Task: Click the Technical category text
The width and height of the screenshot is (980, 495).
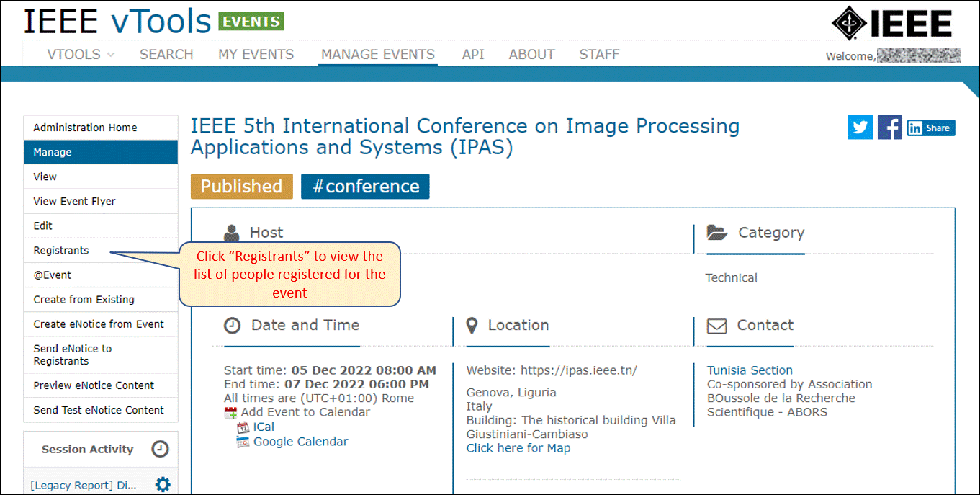Action: [732, 277]
